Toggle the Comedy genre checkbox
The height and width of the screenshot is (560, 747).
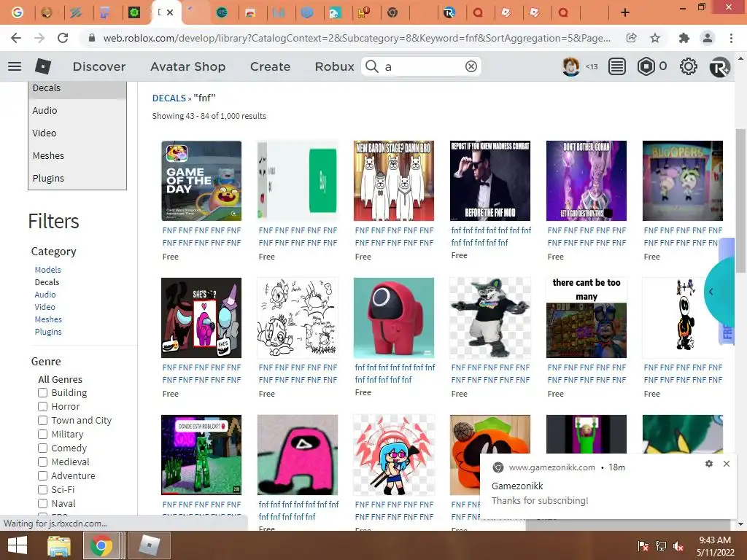[x=42, y=448]
